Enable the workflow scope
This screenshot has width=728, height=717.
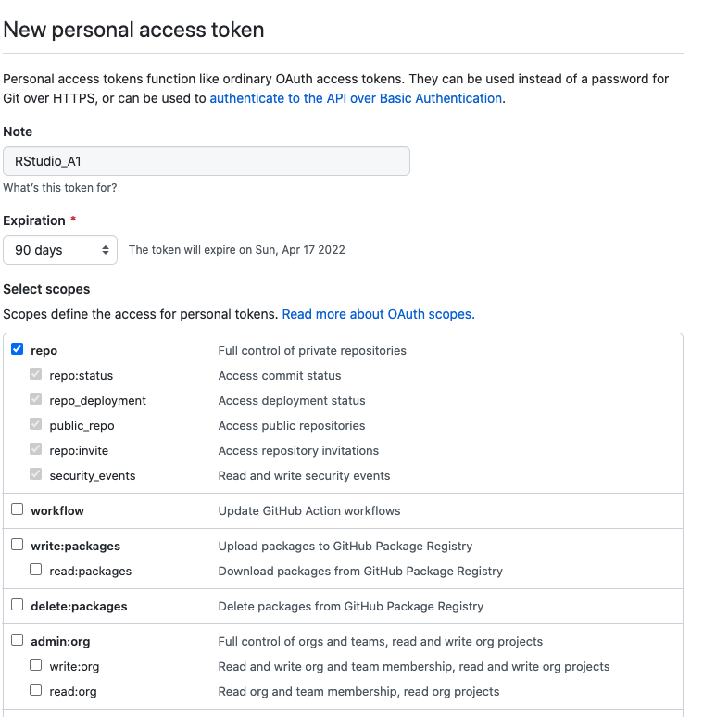coord(17,509)
